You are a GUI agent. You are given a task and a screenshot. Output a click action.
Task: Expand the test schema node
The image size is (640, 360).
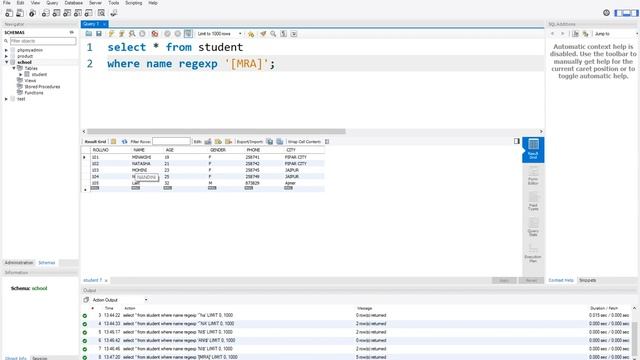6,99
